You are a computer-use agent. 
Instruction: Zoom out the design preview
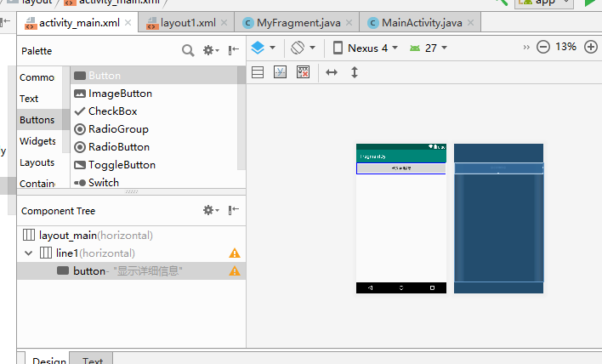[542, 48]
